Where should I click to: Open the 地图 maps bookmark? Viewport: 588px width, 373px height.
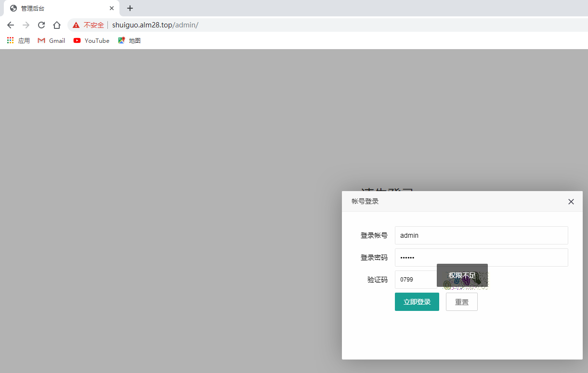tap(129, 41)
